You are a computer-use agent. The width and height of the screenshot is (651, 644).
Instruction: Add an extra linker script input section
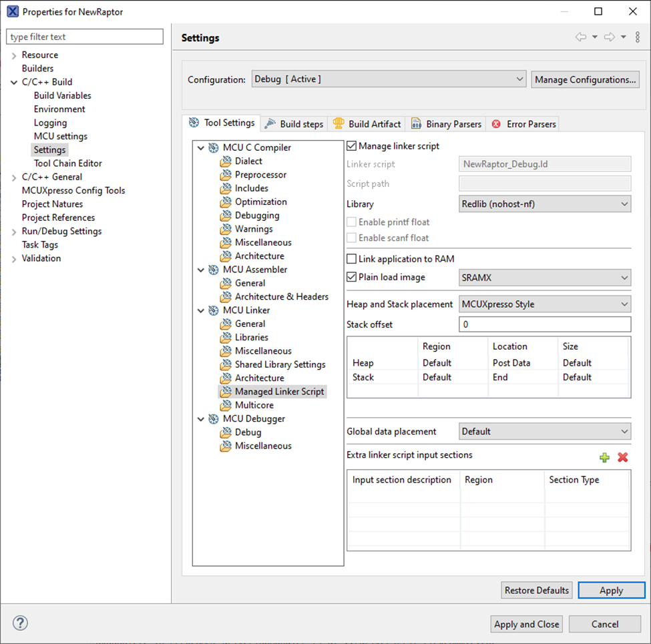click(x=604, y=458)
